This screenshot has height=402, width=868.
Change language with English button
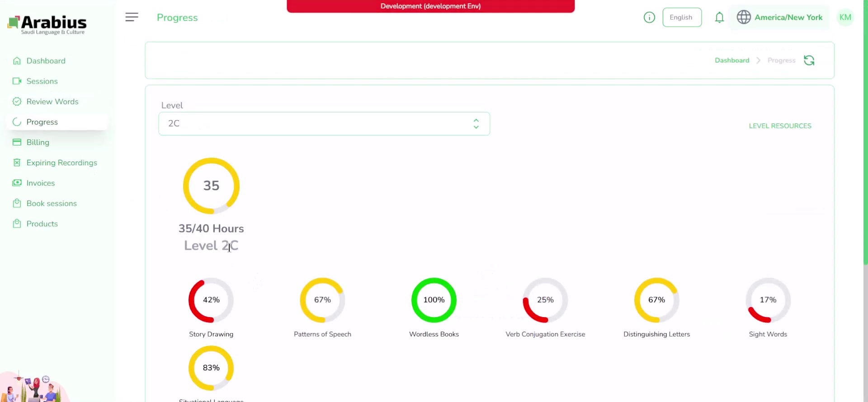[x=682, y=17]
